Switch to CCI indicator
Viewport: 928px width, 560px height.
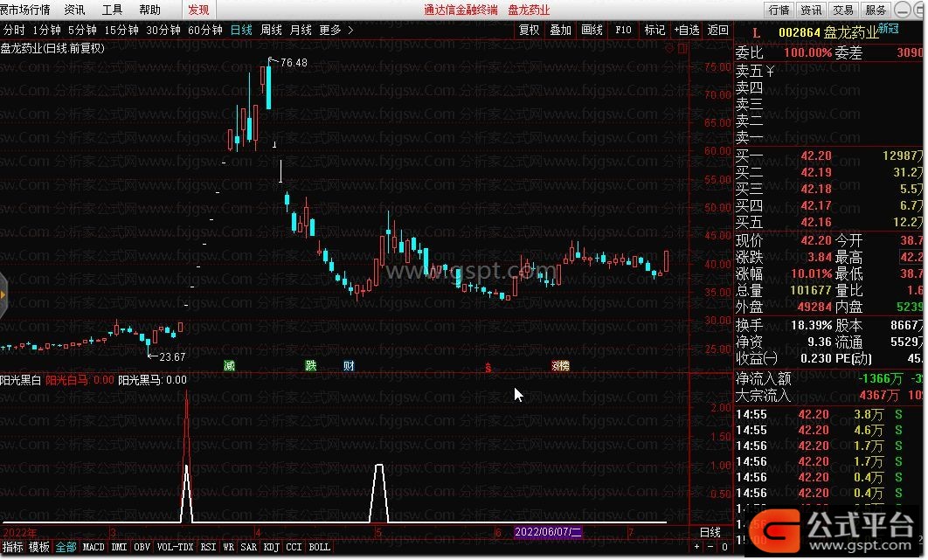pyautogui.click(x=294, y=547)
